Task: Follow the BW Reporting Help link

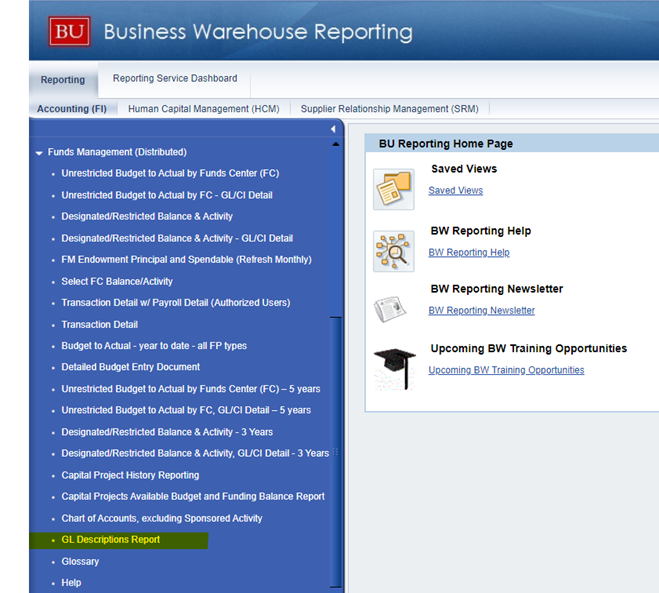Action: 469,252
